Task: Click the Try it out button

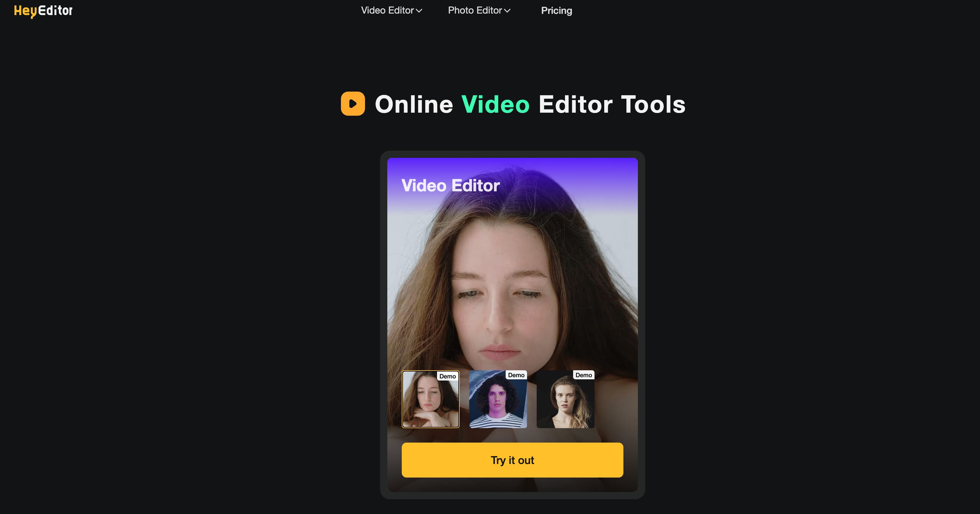Action: click(512, 459)
